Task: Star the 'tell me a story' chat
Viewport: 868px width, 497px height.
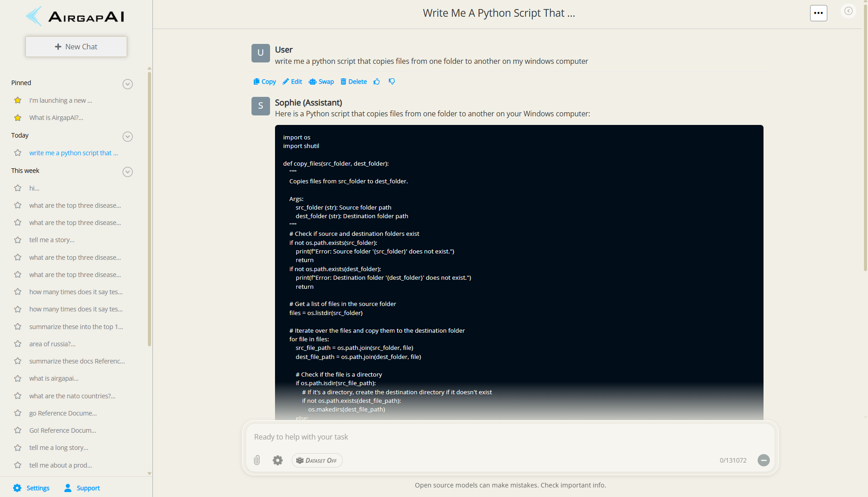Action: [x=18, y=240]
